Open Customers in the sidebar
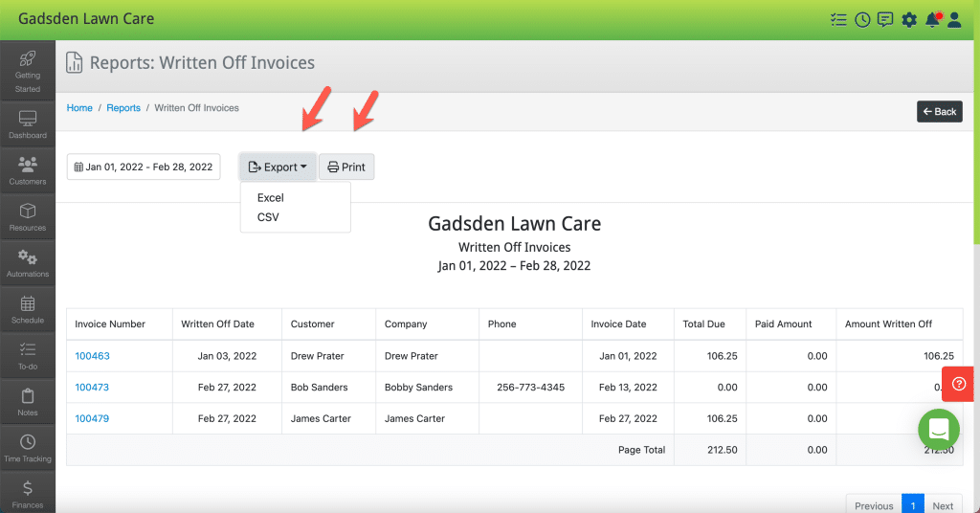 (28, 170)
